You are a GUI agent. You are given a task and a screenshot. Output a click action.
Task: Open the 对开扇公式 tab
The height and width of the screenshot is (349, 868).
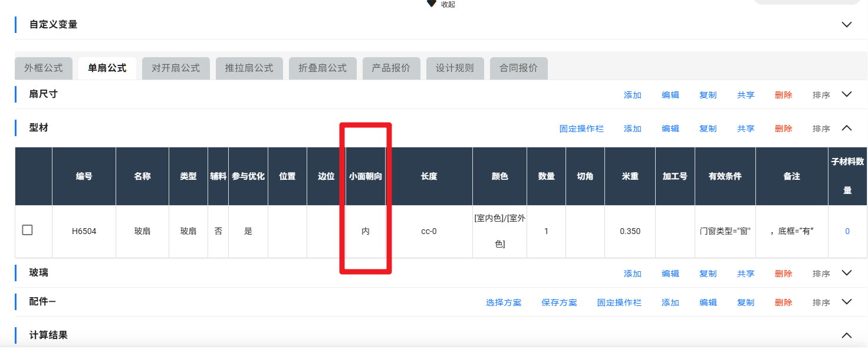click(176, 68)
